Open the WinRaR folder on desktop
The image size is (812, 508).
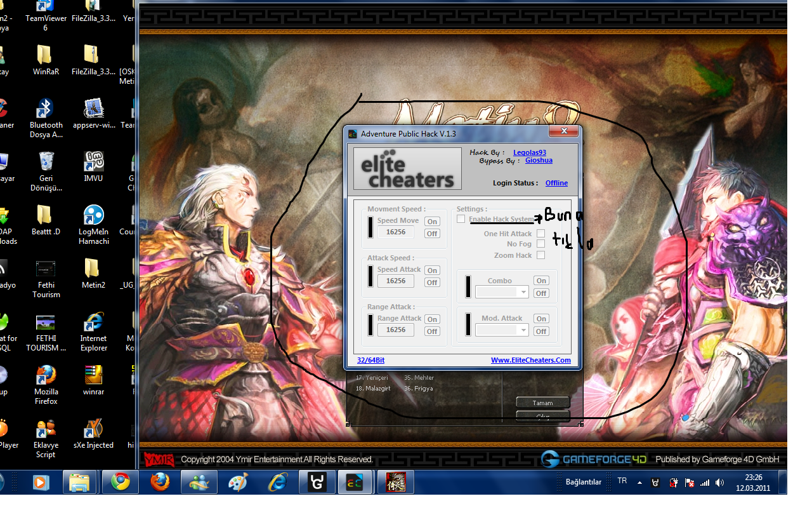coord(46,60)
